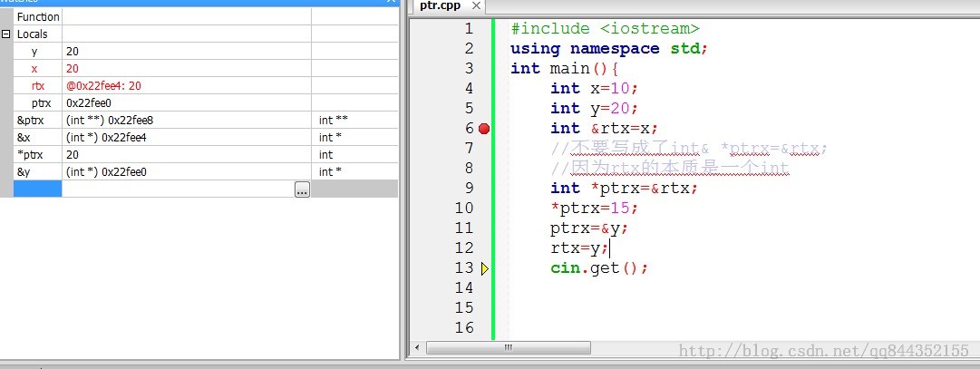The width and height of the screenshot is (980, 369).
Task: Collapse the Locals tree node
Action: pos(6,34)
